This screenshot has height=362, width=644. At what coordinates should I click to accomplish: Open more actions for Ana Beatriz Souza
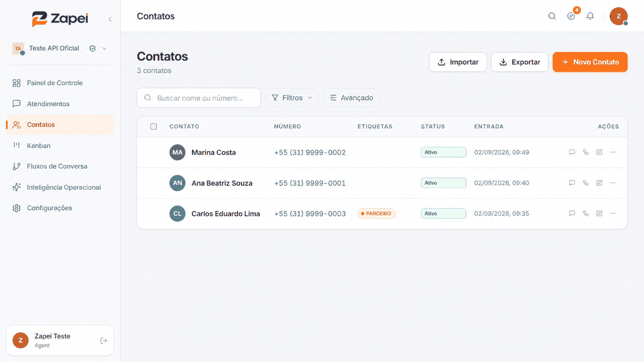point(613,183)
